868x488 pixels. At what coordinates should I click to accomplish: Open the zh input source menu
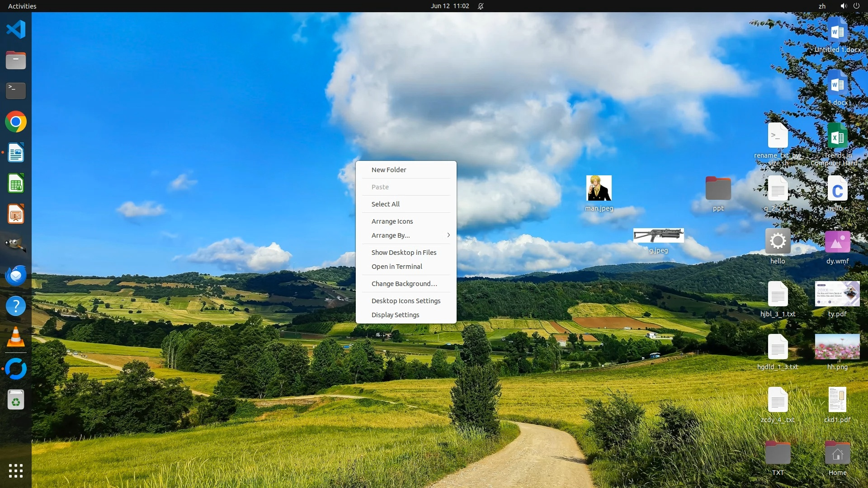click(822, 6)
